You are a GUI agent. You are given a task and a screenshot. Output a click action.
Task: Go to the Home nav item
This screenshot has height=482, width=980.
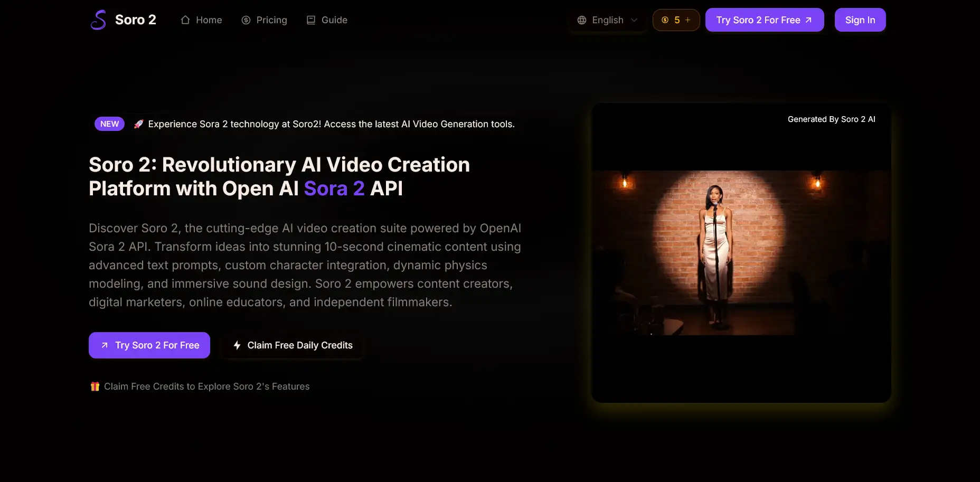(209, 20)
